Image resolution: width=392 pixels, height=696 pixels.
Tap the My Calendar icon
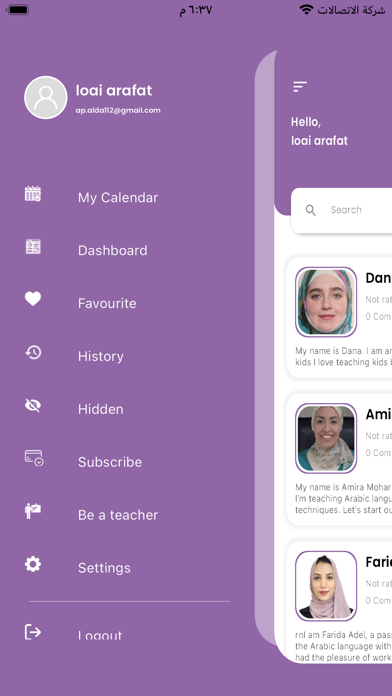[33, 194]
